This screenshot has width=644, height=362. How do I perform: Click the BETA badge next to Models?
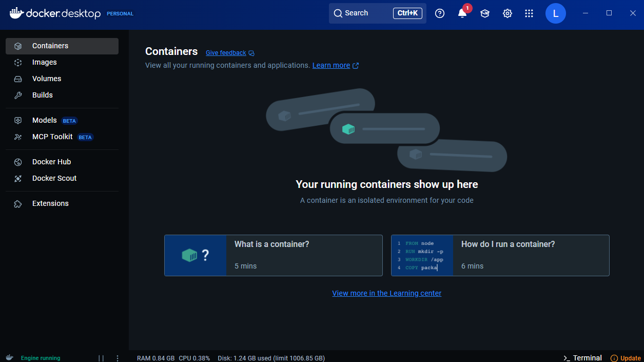(69, 121)
